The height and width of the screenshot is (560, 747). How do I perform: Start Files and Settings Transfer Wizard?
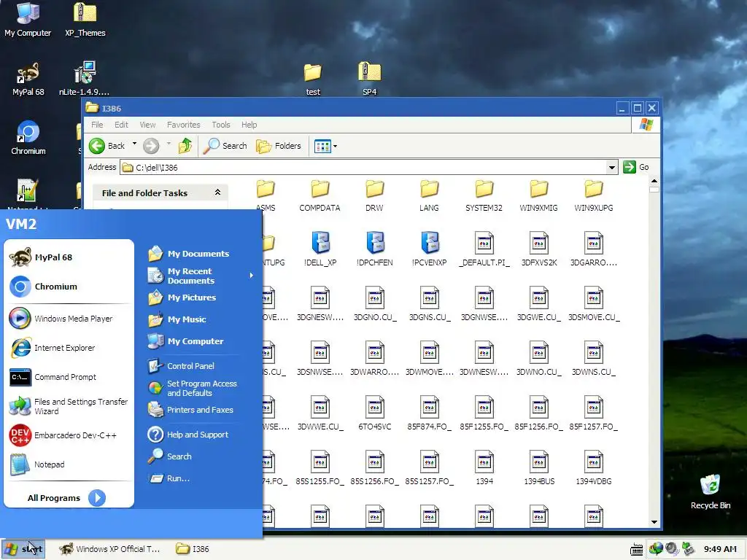click(x=69, y=406)
